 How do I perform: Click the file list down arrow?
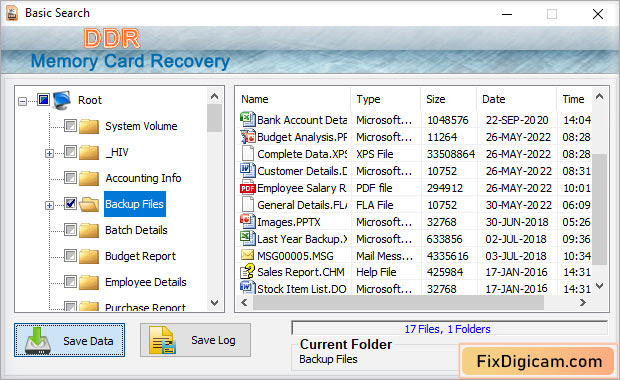600,286
